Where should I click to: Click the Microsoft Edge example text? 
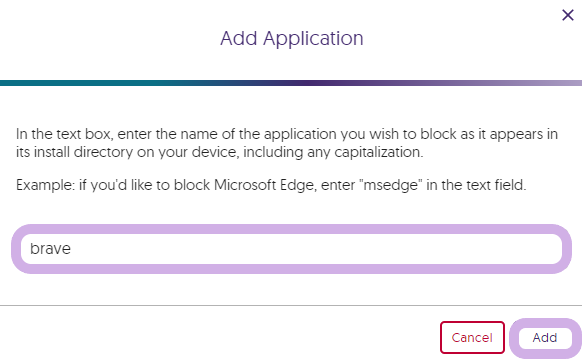coord(271,185)
